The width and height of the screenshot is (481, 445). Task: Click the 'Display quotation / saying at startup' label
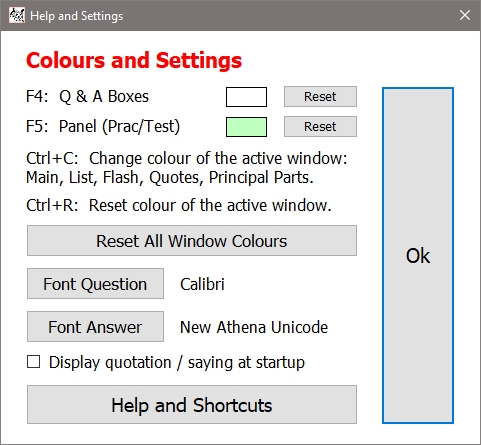coord(177,363)
